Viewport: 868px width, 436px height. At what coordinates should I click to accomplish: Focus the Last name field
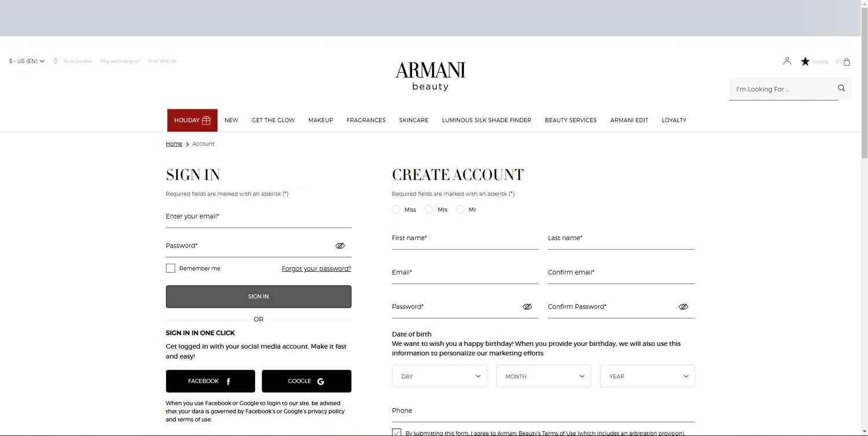point(621,239)
